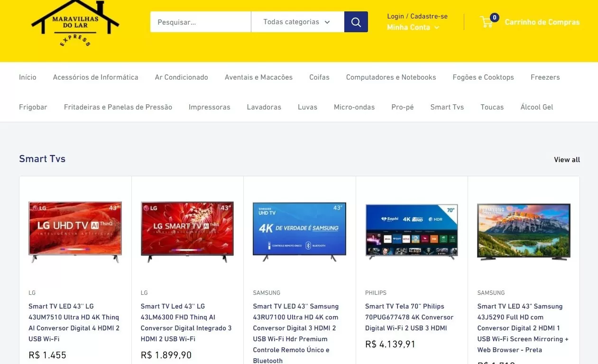Go to Início menu item
598x364 pixels.
coord(28,77)
